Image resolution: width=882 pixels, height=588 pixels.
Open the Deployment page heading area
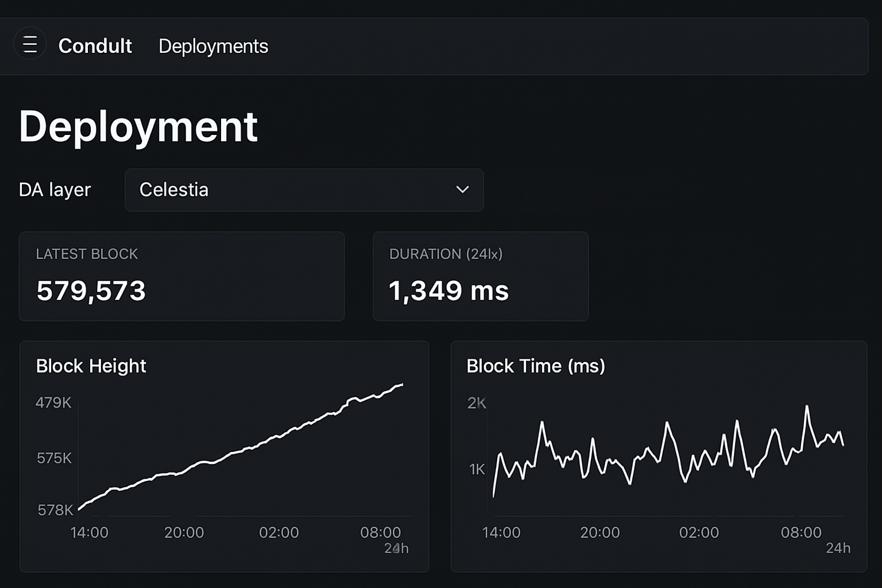(138, 126)
